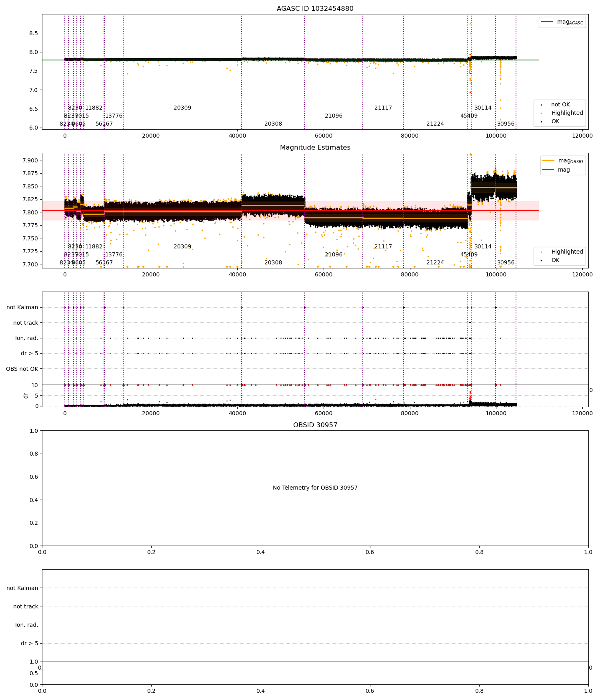The image size is (600, 700).
Task: Click "dr > 5" label in the bottom plot
Action: pyautogui.click(x=30, y=644)
